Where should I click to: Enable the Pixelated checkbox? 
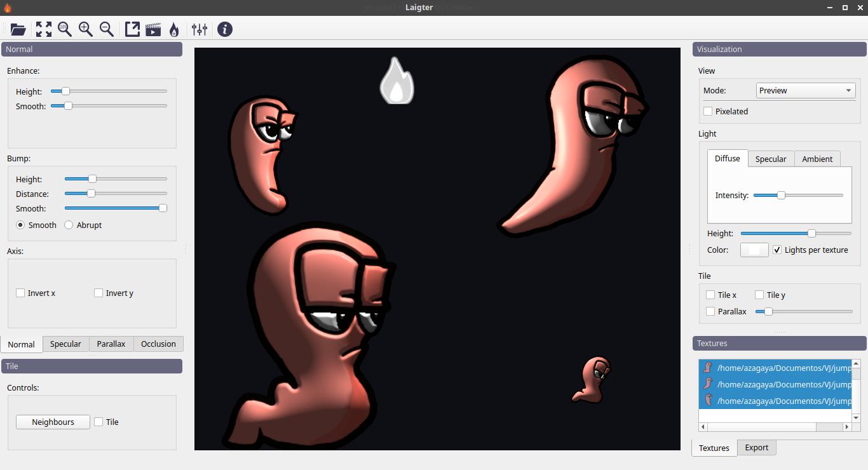[708, 111]
